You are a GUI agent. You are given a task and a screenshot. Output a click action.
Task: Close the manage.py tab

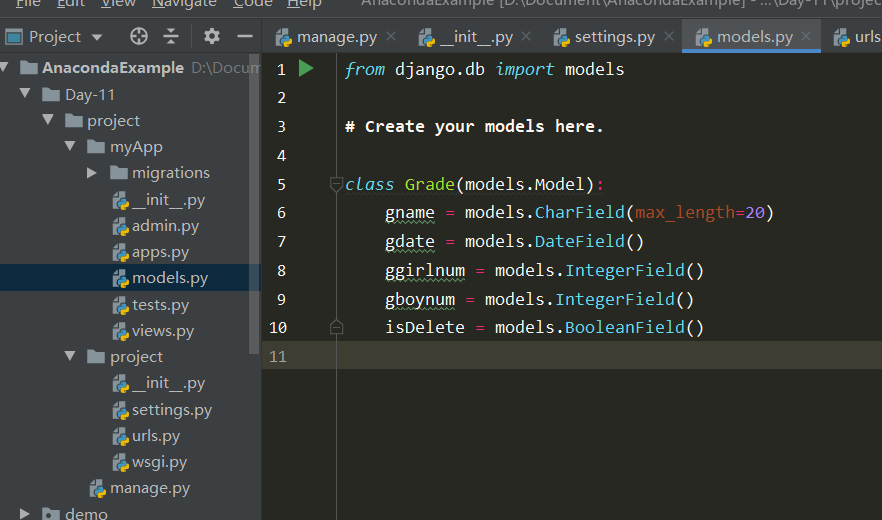tap(391, 37)
